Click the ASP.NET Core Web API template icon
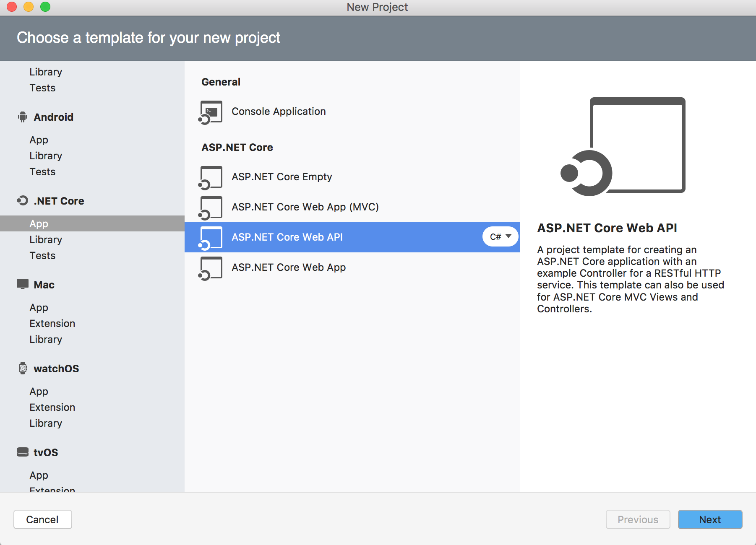The height and width of the screenshot is (545, 756). pyautogui.click(x=211, y=238)
